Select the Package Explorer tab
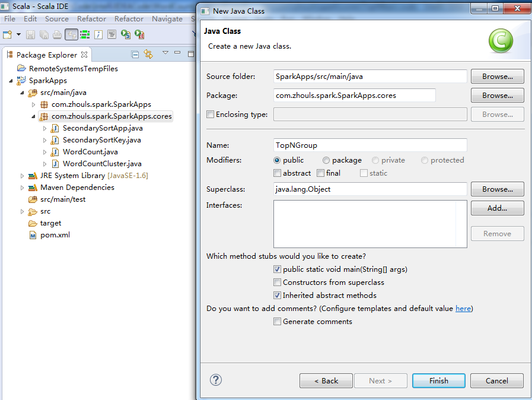This screenshot has width=532, height=400. (x=47, y=55)
